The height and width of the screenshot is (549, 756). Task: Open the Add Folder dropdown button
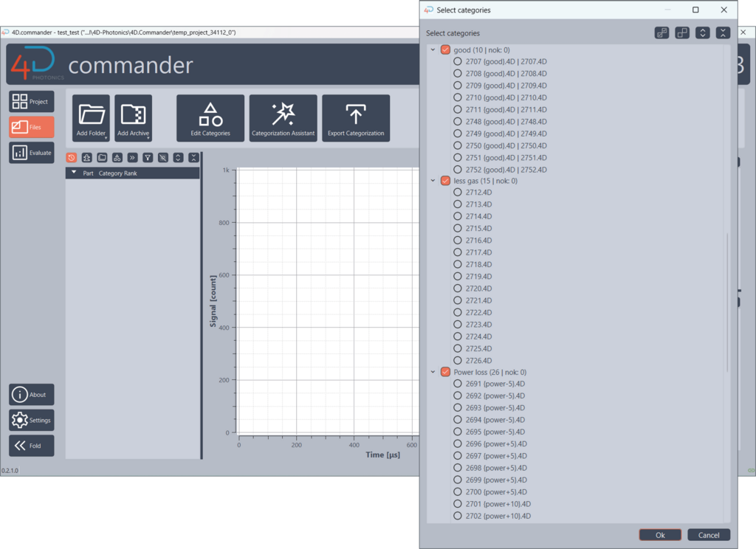(x=91, y=118)
